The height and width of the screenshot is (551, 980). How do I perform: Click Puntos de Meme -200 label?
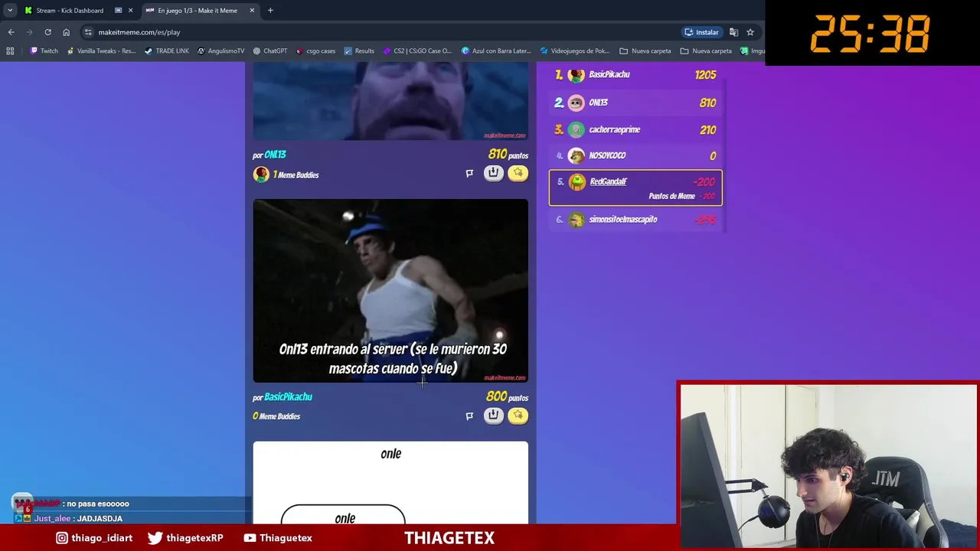pyautogui.click(x=684, y=196)
